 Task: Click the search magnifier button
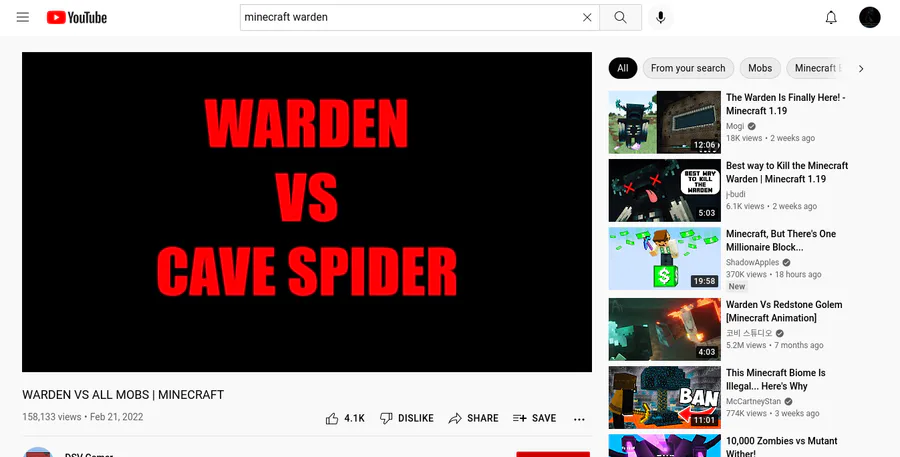pos(620,17)
